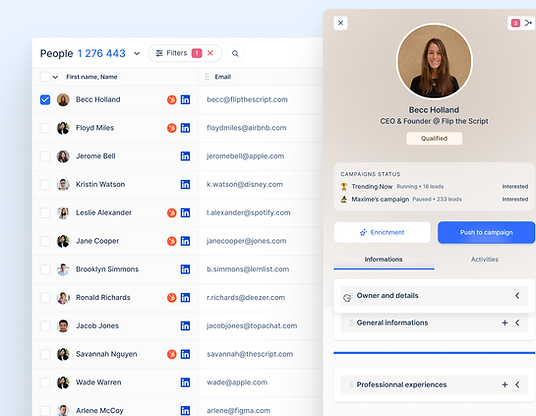This screenshot has width=536, height=416.
Task: Click Becc Holland's large profile photo
Action: 434,62
